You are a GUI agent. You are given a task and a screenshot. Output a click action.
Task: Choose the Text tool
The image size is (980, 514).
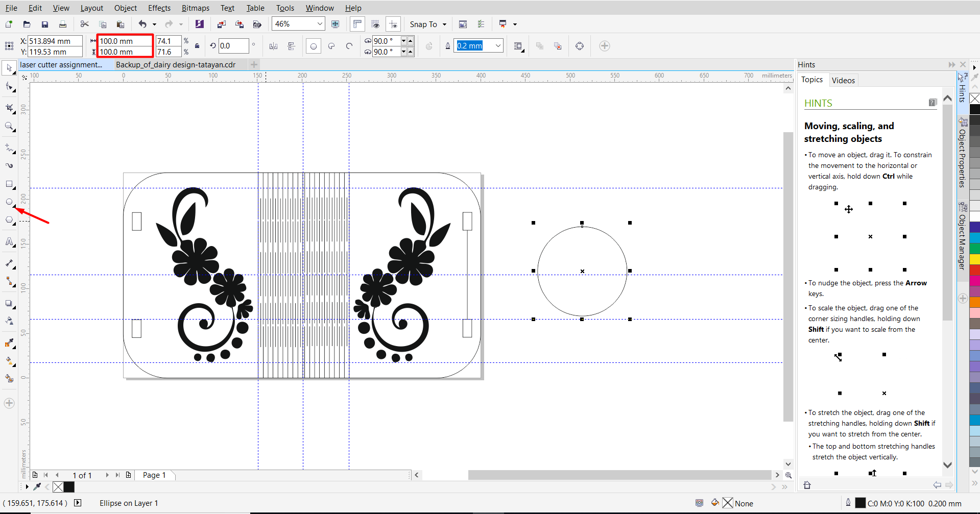click(9, 241)
